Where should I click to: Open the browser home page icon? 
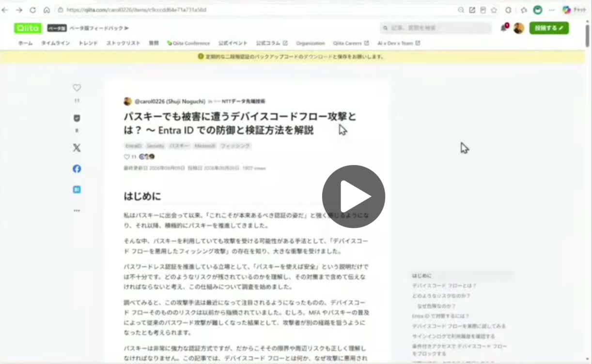[47, 10]
